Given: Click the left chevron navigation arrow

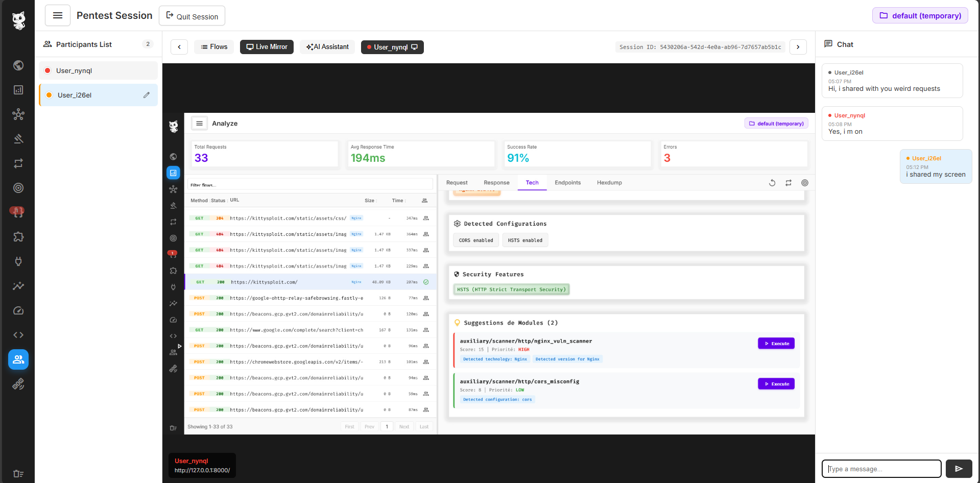Looking at the screenshot, I should pyautogui.click(x=179, y=47).
